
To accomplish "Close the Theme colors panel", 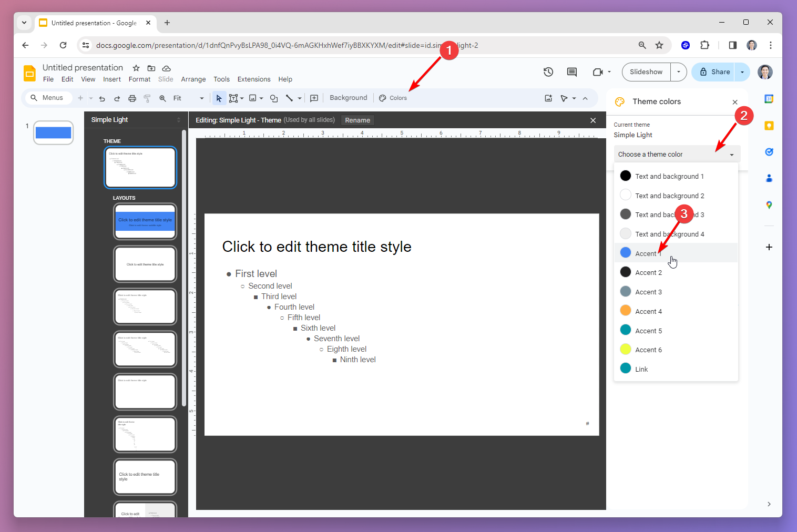I will pyautogui.click(x=735, y=102).
